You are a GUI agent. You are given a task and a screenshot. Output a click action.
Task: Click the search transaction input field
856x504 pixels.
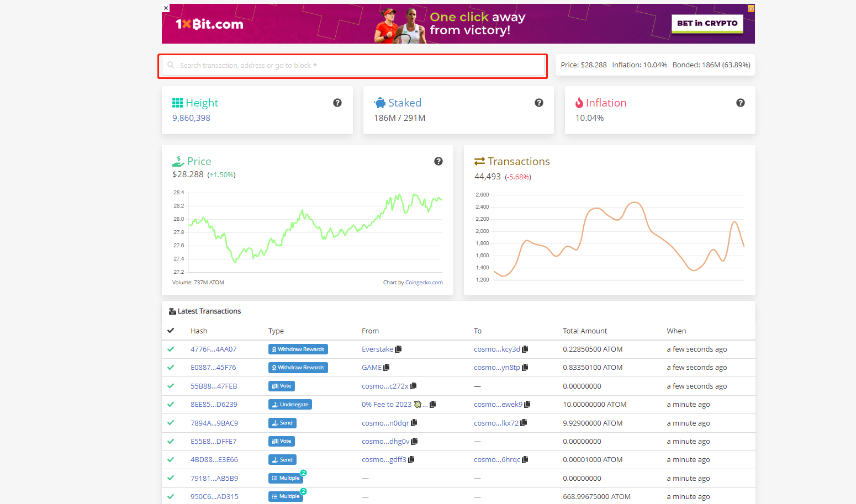pyautogui.click(x=353, y=66)
